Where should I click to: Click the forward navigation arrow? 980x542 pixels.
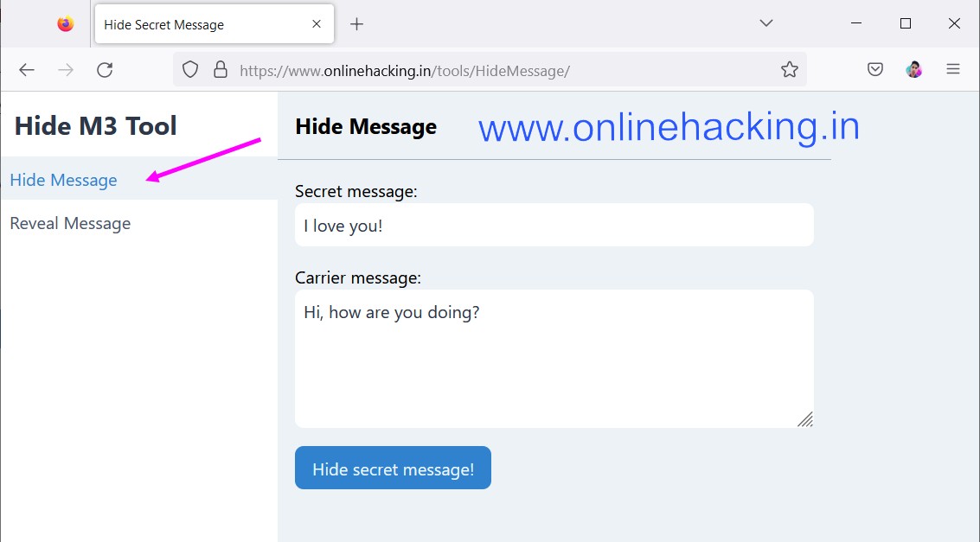point(66,70)
